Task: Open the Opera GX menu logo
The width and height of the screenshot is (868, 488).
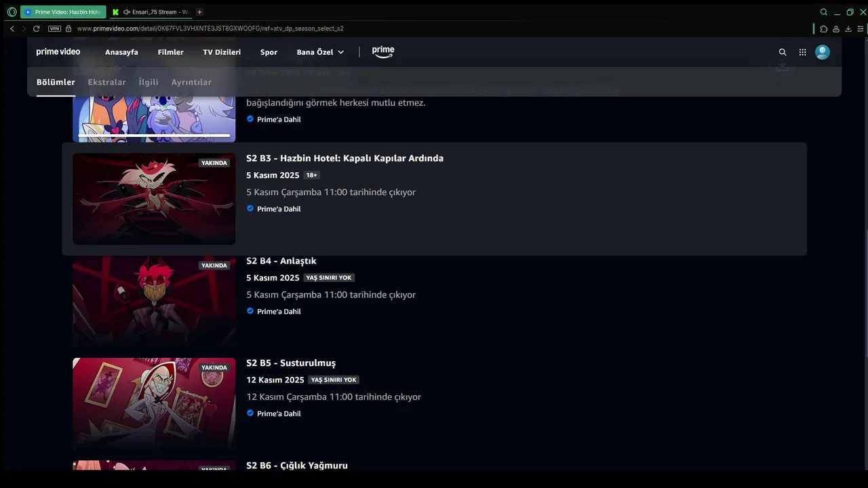Action: click(12, 12)
